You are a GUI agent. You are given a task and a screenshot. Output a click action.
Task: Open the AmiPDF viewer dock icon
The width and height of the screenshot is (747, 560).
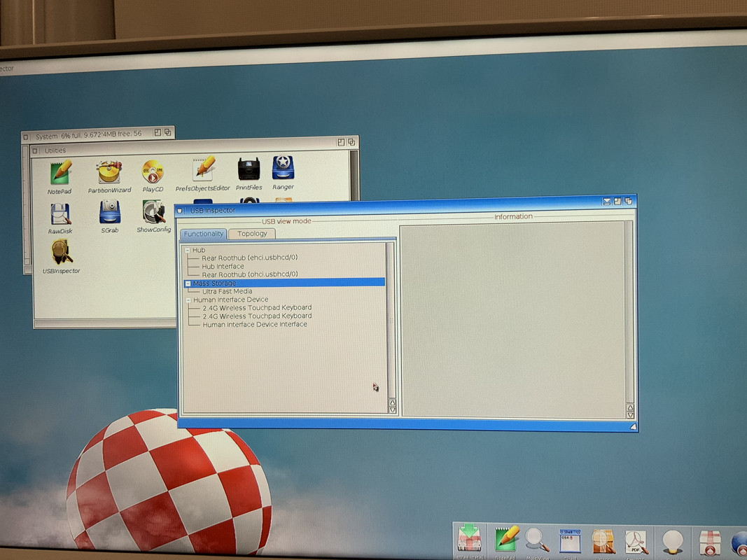(x=636, y=543)
